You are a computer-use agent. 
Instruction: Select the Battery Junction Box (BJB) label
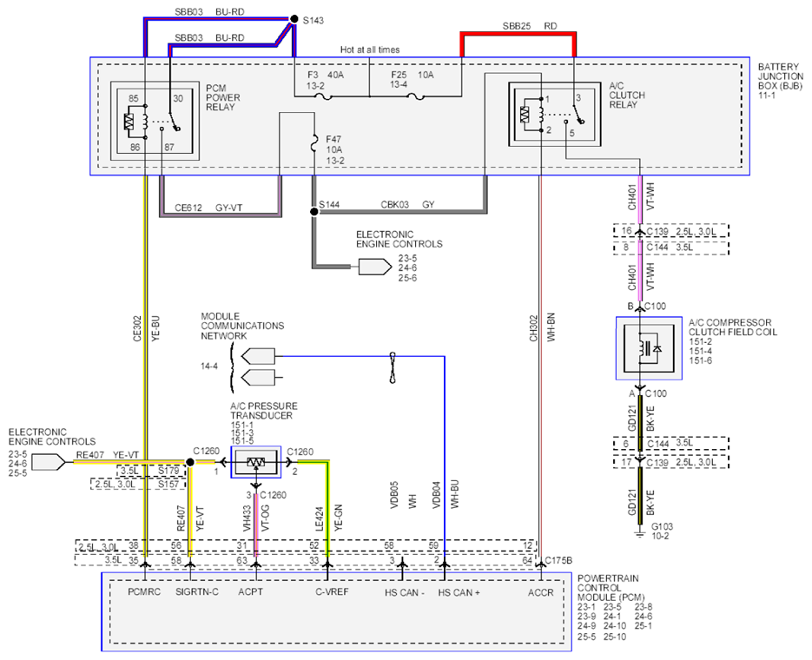pos(781,81)
